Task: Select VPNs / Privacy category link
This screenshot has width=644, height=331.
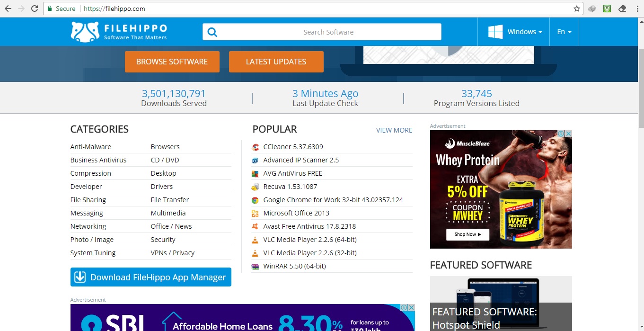Action: (172, 253)
